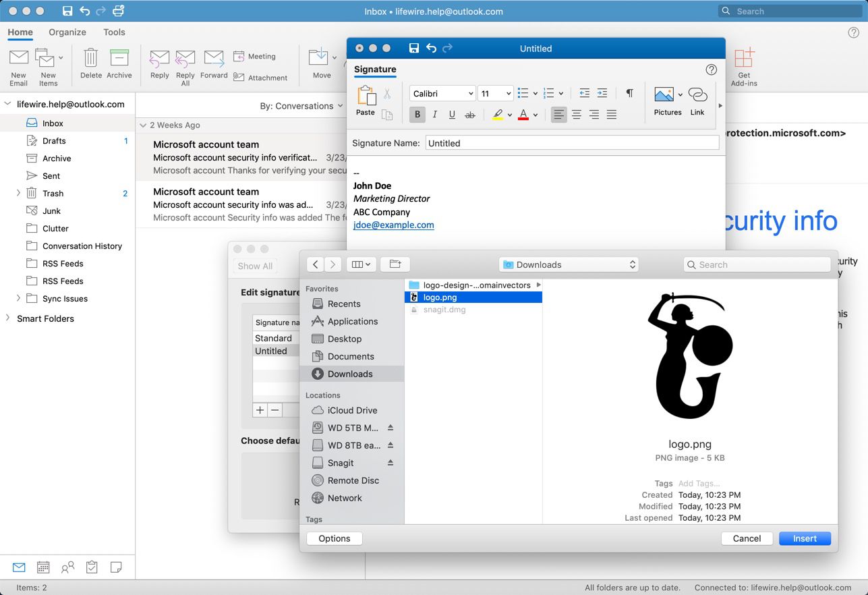868x595 pixels.
Task: Click the Get Add-ins icon
Action: pos(744,58)
